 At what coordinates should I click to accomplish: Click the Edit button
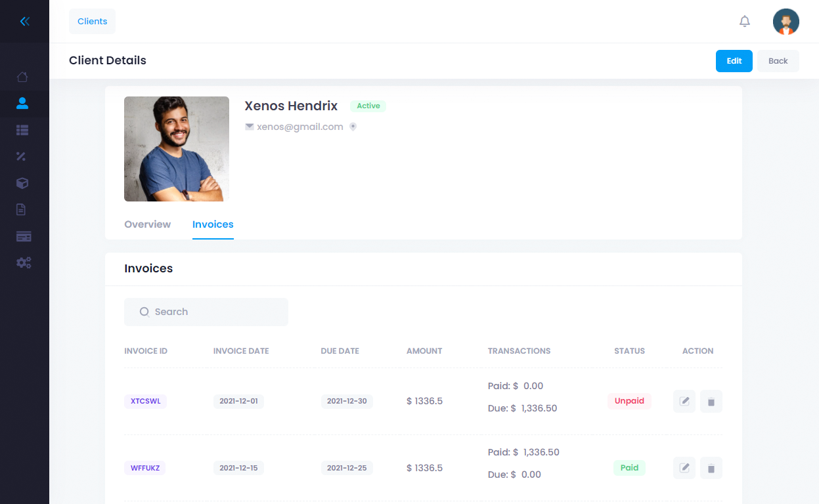(x=734, y=60)
